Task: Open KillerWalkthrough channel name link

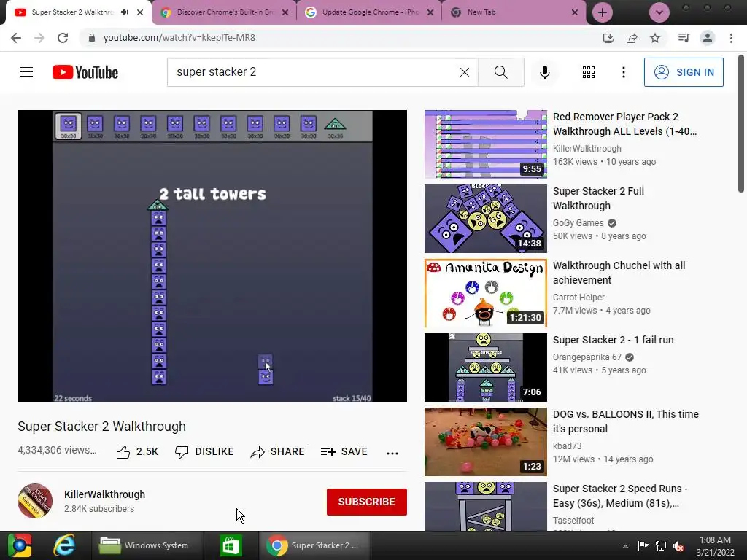Action: [x=105, y=494]
